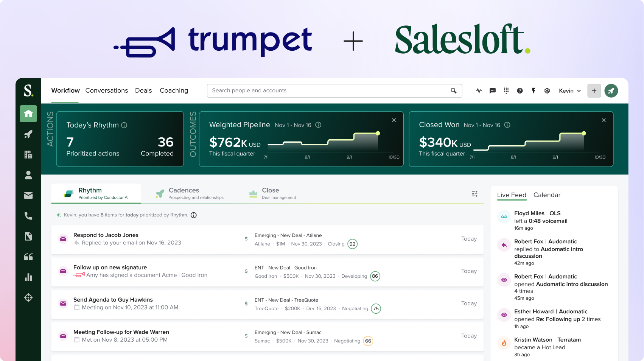Open the deal score badge showing 92
Screen dimensions: 644x361
pyautogui.click(x=352, y=244)
